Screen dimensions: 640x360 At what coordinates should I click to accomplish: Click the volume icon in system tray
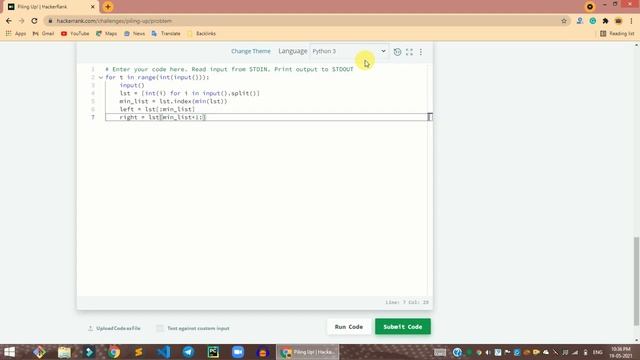point(488,352)
